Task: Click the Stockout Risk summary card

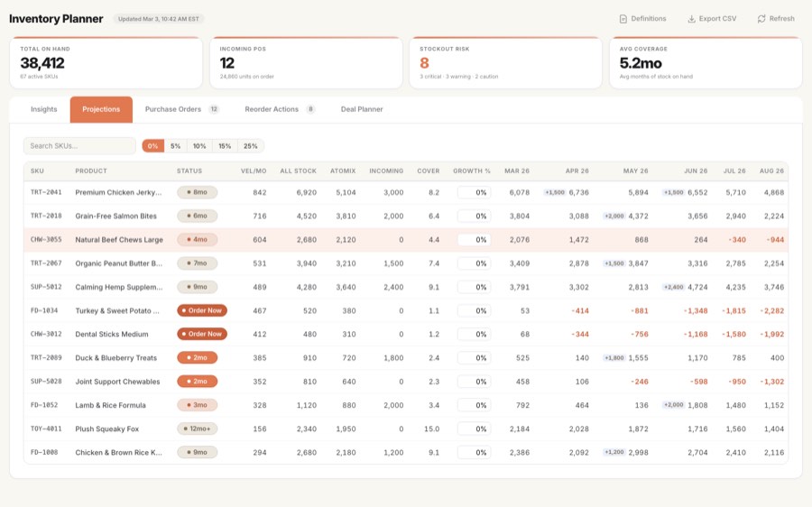Action: 506,62
